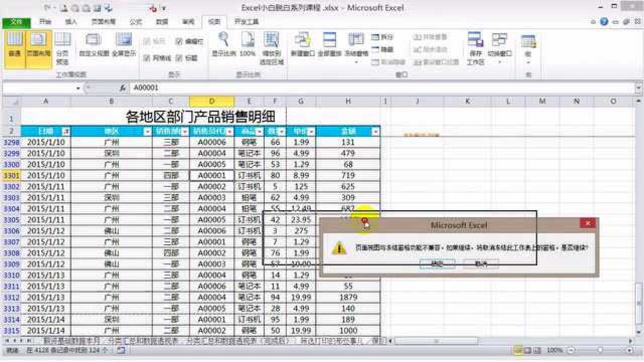Viewport: 644px width, 362px height.
Task: Click the macro record icon in status bar
Action: point(121,350)
